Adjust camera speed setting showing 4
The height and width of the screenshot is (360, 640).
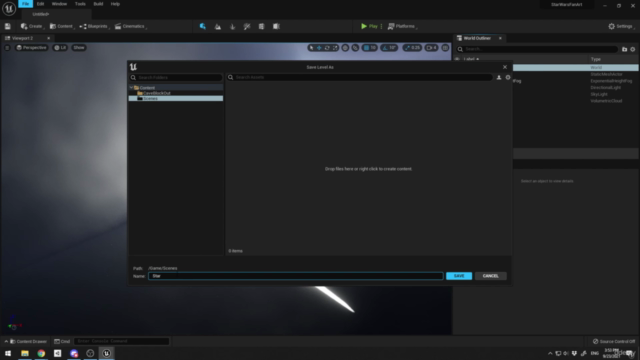point(431,48)
